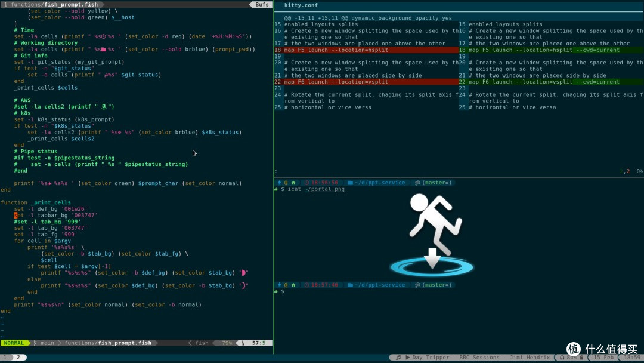The height and width of the screenshot is (363, 644).
Task: Click the 15 Feb date in status bar
Action: coord(603,358)
